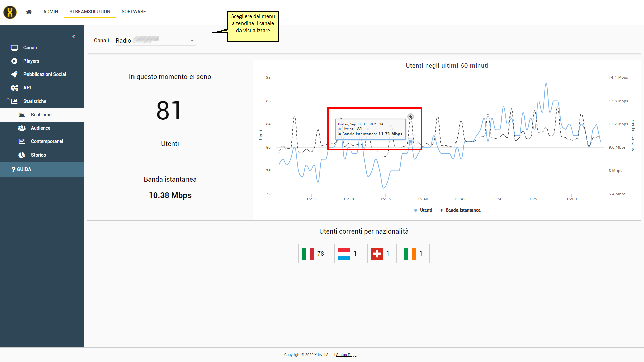Click the Players play-circle icon
The width and height of the screenshot is (644, 362).
[14, 61]
